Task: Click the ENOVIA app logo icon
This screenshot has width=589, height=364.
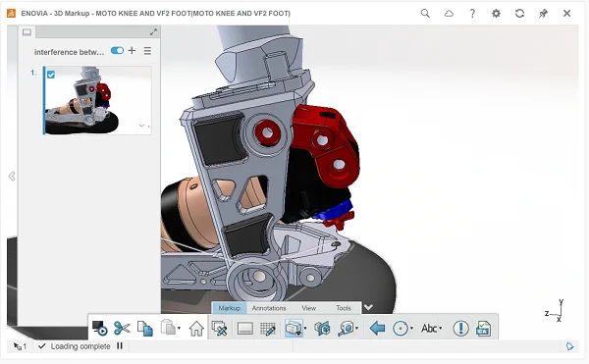Action: click(x=11, y=14)
